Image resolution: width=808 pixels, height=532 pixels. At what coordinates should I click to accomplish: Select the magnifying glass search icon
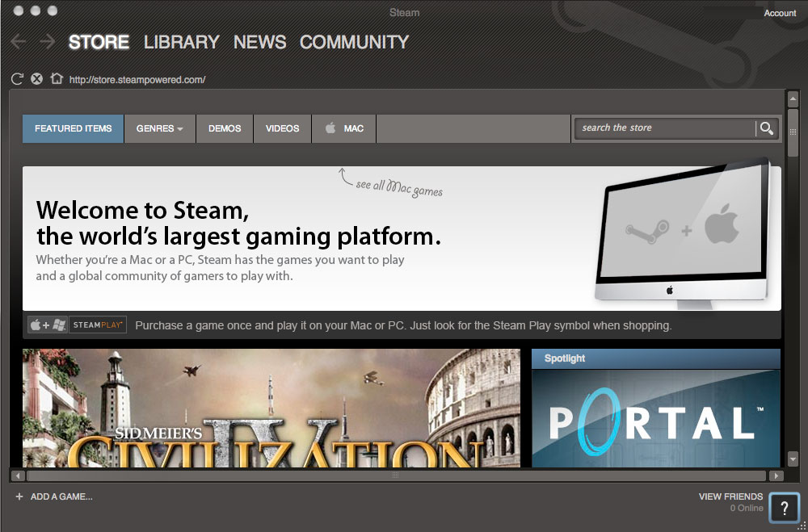766,128
